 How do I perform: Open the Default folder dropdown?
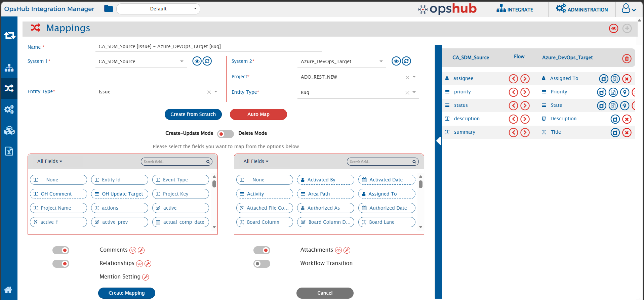tap(158, 9)
